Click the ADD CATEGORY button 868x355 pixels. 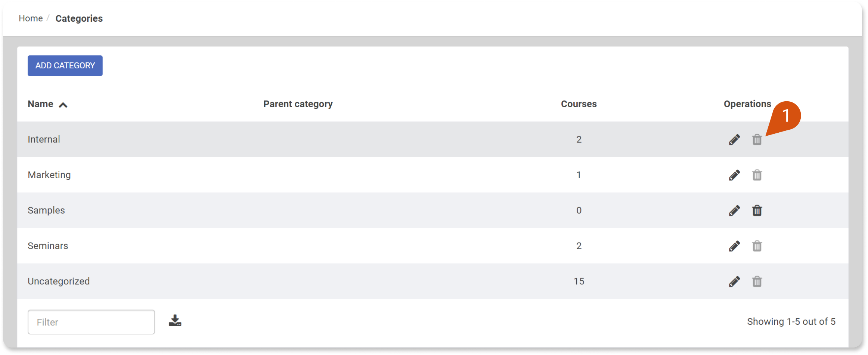coord(65,66)
